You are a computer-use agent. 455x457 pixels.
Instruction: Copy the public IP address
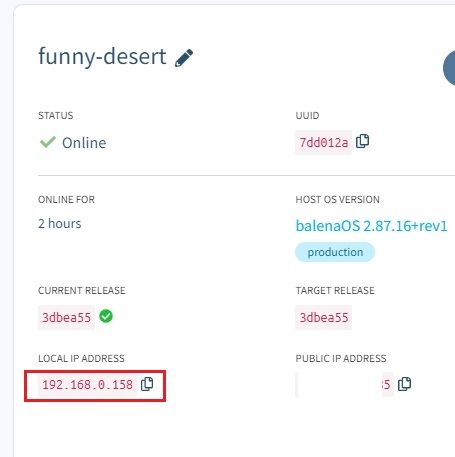click(x=404, y=384)
